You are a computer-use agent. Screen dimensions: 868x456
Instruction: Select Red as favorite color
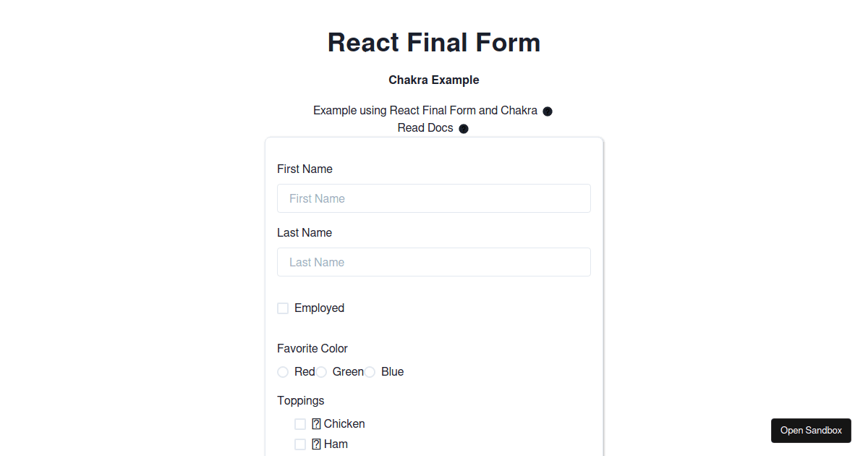(x=282, y=371)
